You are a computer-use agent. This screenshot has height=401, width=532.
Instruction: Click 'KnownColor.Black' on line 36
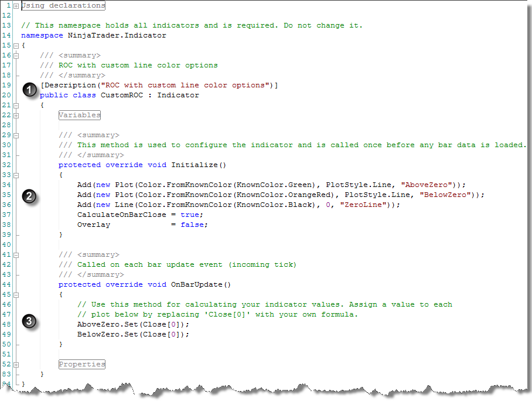coord(274,205)
